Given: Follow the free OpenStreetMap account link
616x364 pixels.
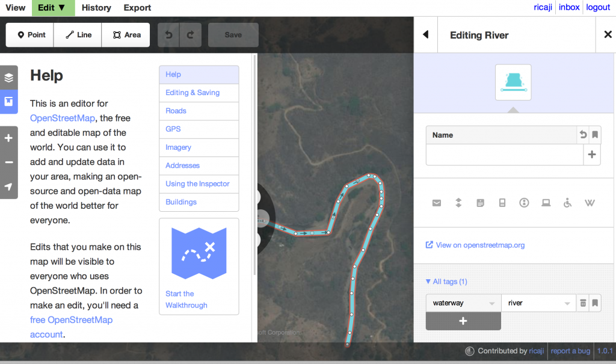Looking at the screenshot, I should click(x=71, y=327).
